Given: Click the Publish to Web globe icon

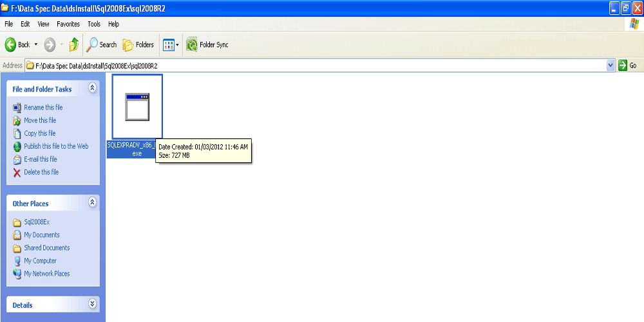Looking at the screenshot, I should tap(17, 146).
